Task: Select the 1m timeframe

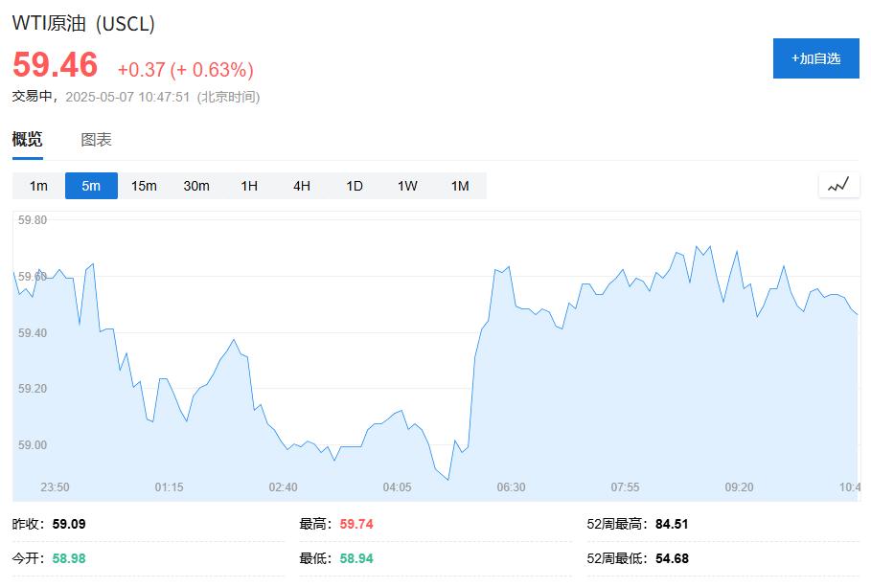Action: (x=37, y=186)
